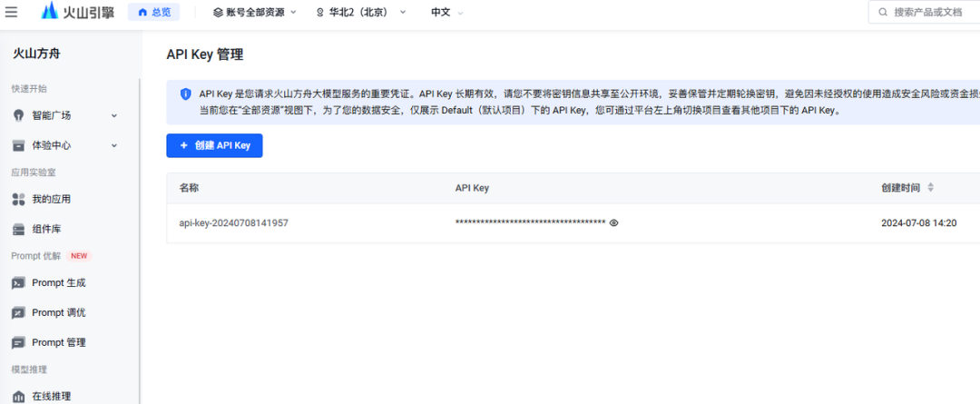Viewport: 980px width, 404px height.
Task: Open the 总览 overview button
Action: (x=153, y=12)
